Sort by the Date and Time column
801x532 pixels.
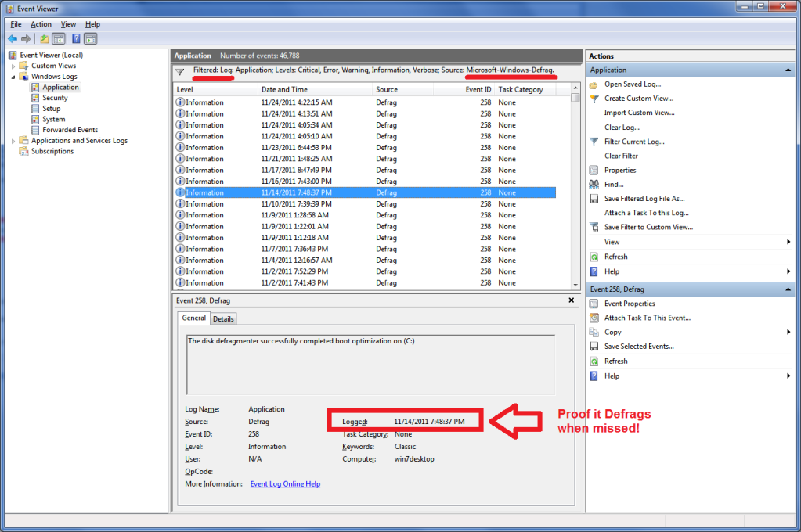click(316, 89)
